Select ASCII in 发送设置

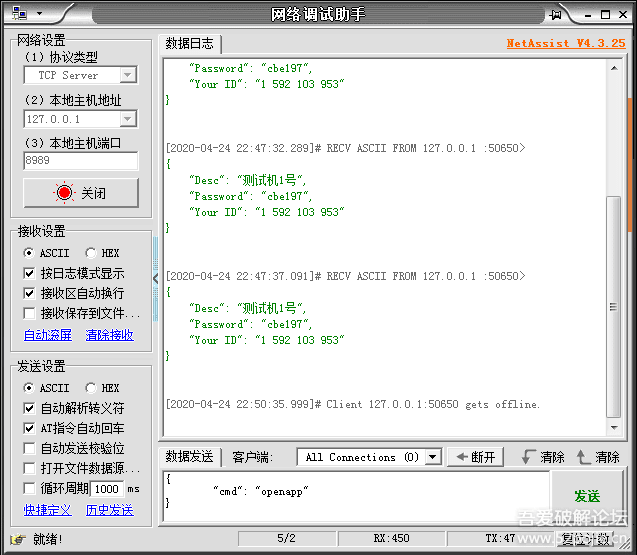point(46,388)
